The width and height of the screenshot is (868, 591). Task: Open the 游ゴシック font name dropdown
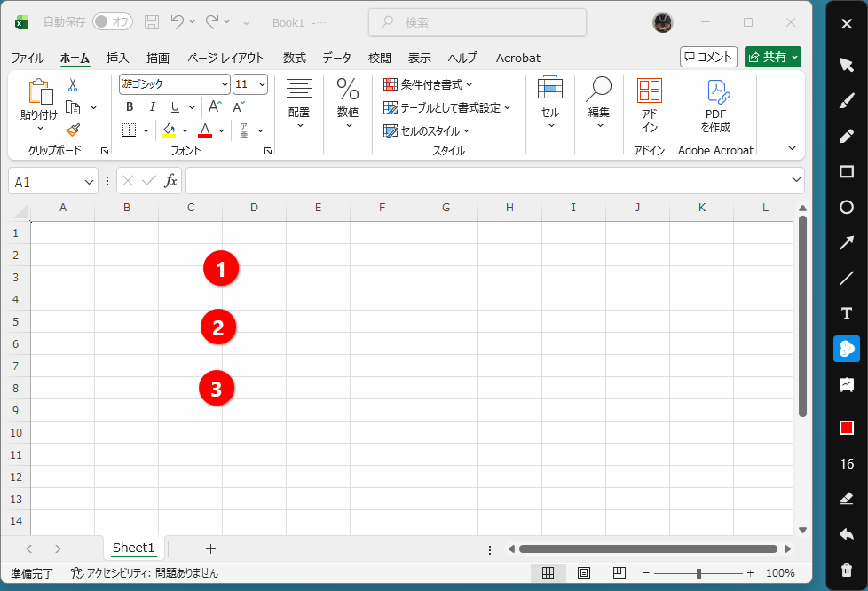coord(224,83)
